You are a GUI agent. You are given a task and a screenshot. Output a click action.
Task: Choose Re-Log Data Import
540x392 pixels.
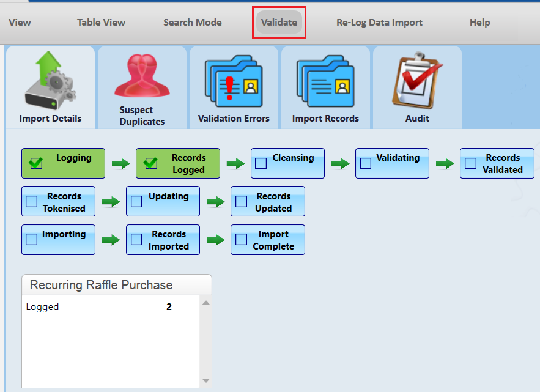[x=379, y=23]
